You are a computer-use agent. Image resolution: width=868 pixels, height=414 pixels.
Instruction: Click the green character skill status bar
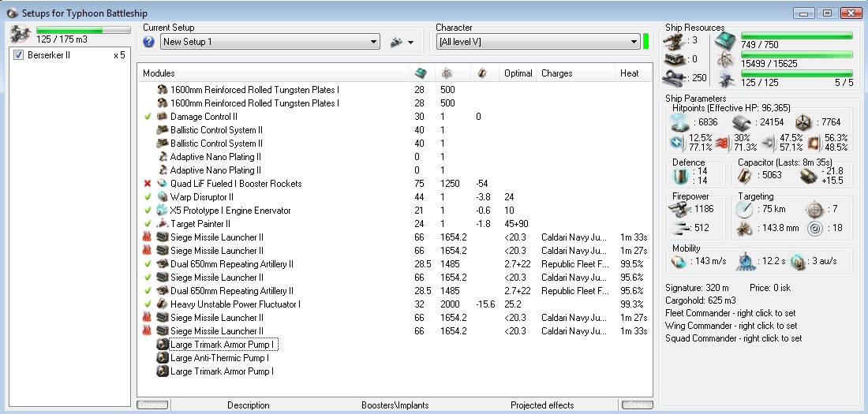point(646,42)
